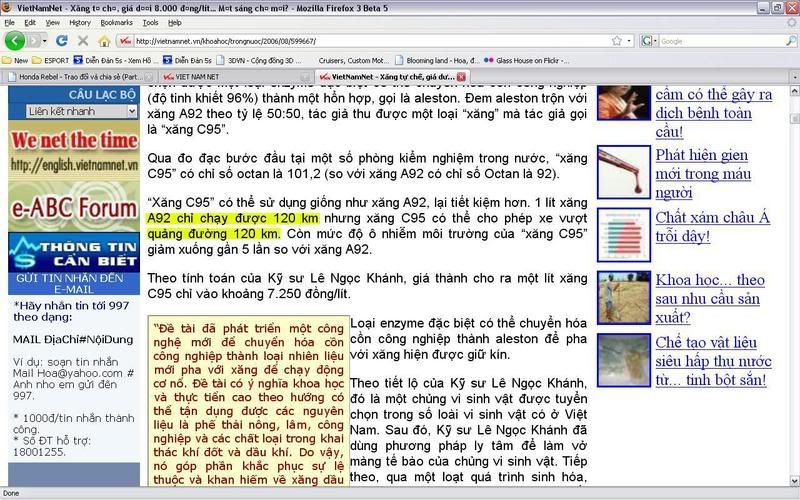Click the field worker thumbnail image

624,297
